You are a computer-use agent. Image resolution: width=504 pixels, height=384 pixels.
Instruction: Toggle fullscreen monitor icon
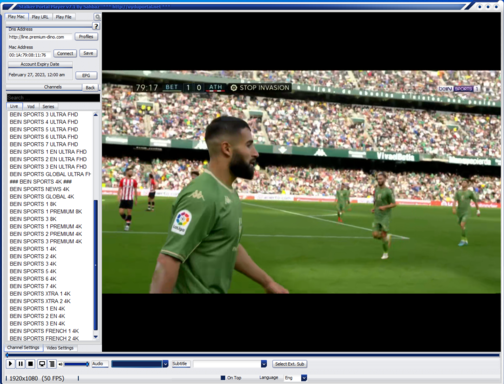click(42, 364)
